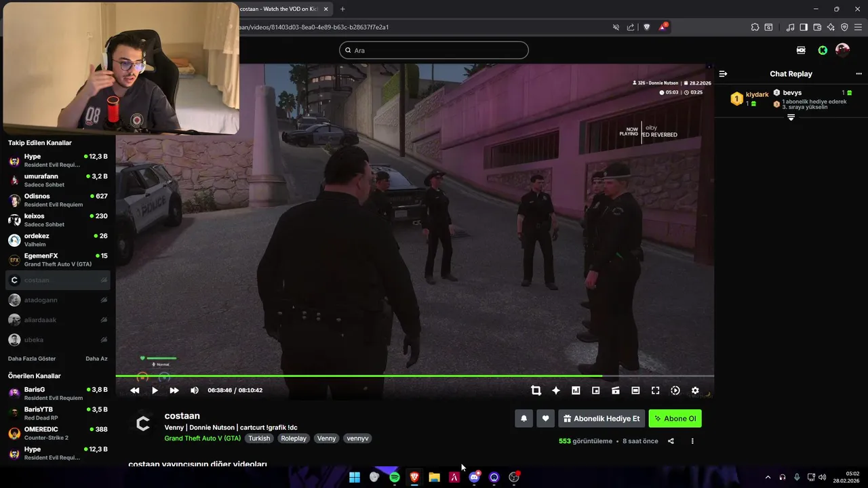Toggle the browser sidebar panel
Image resolution: width=868 pixels, height=488 pixels.
click(804, 27)
